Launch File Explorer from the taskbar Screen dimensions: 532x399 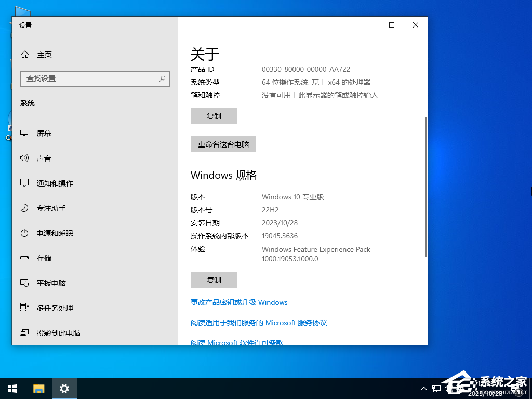point(38,388)
